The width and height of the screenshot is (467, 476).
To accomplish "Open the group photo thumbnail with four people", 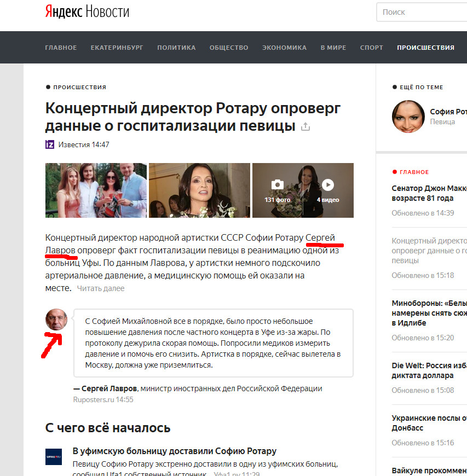I will click(x=96, y=190).
